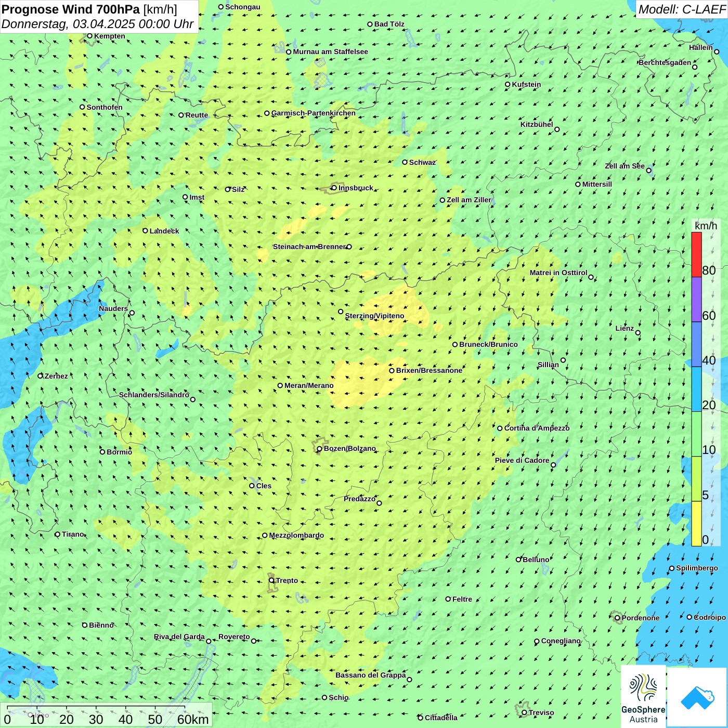
Task: Pick the light blue 20–40 km/h legend band
Action: (696, 389)
